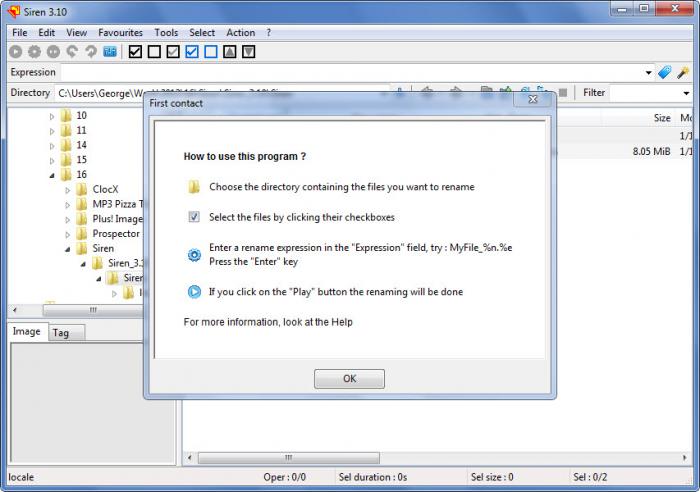Click the move selection down triangle icon
This screenshot has width=700, height=492.
click(249, 52)
